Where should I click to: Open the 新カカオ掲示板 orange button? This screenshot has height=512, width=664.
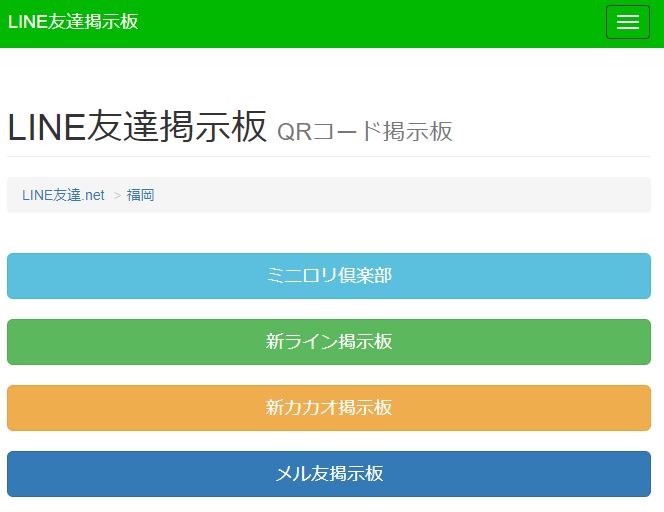[329, 408]
